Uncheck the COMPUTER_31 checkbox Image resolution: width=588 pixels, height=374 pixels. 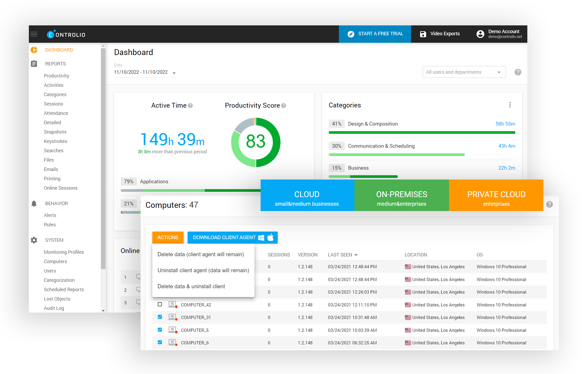tap(160, 317)
